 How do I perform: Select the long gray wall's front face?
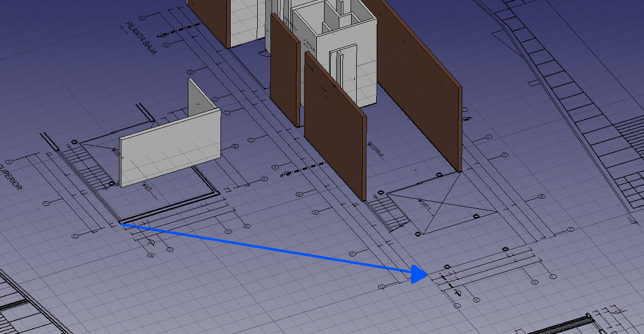(x=170, y=149)
